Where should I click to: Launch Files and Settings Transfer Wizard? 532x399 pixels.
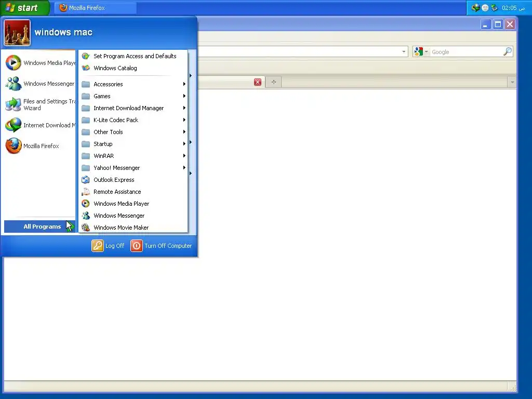pyautogui.click(x=39, y=104)
